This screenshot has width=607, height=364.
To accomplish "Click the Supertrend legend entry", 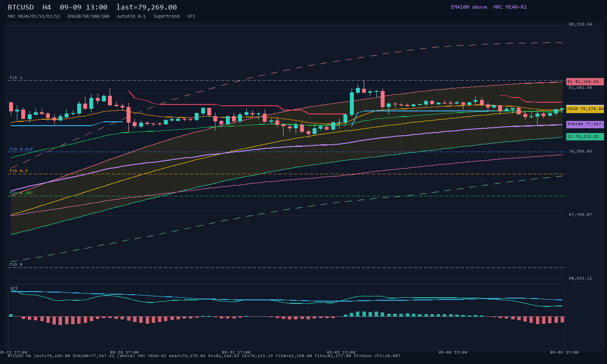I will [166, 16].
